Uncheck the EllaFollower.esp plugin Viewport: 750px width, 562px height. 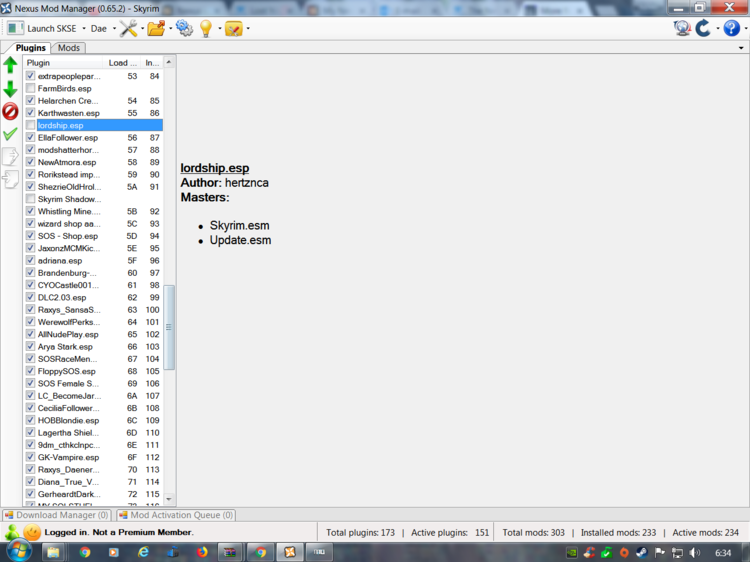tap(31, 137)
